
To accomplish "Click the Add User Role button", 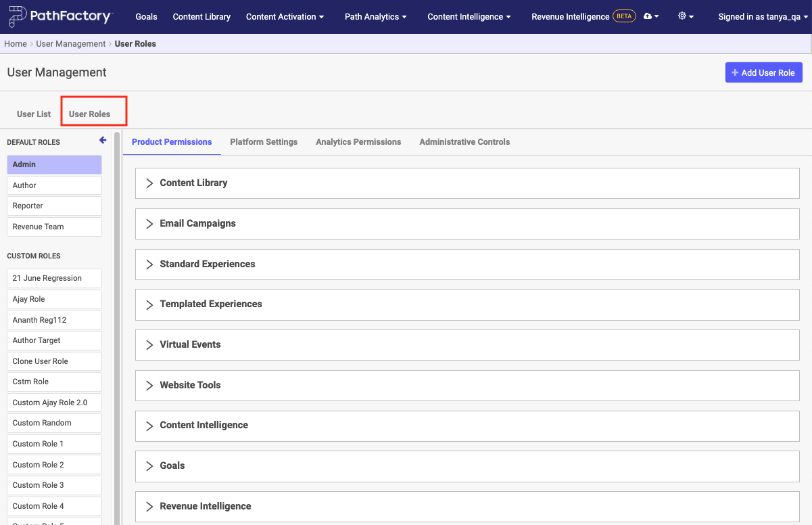I will 763,72.
